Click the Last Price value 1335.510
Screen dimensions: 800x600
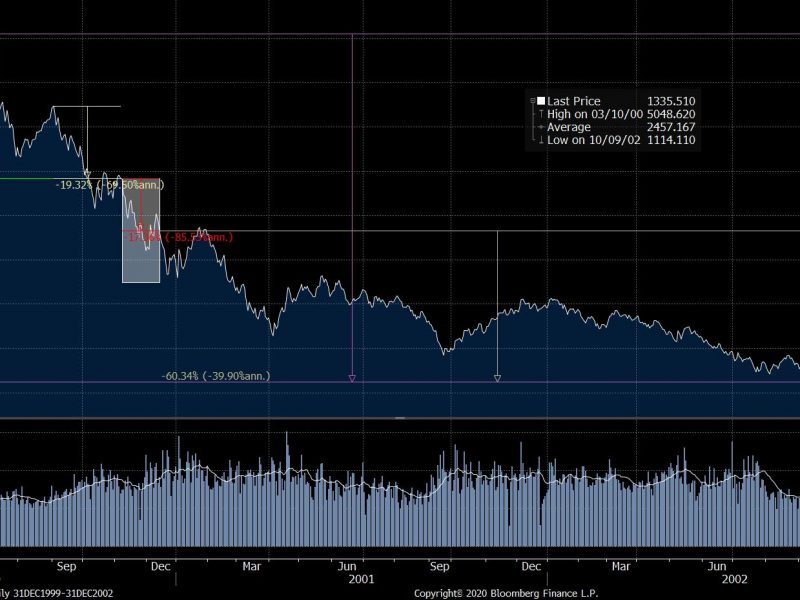671,101
